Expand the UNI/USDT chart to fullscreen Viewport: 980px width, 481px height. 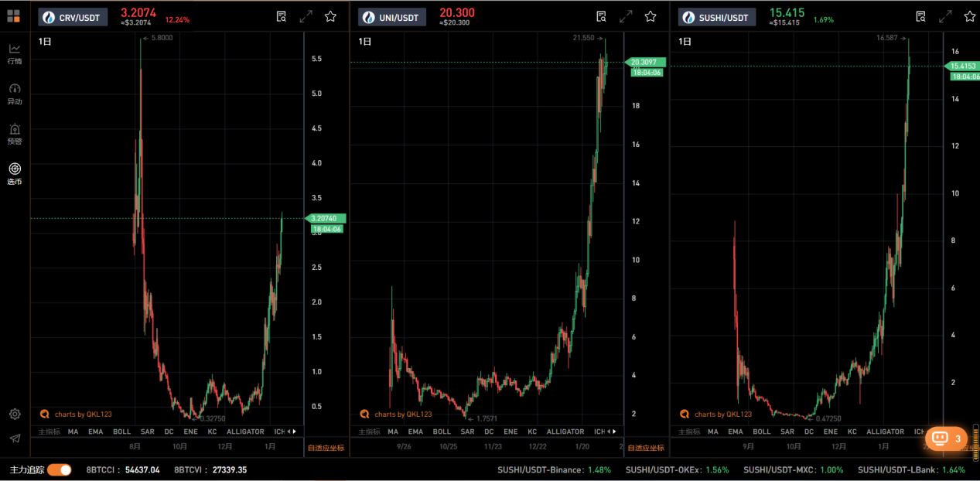pos(626,16)
